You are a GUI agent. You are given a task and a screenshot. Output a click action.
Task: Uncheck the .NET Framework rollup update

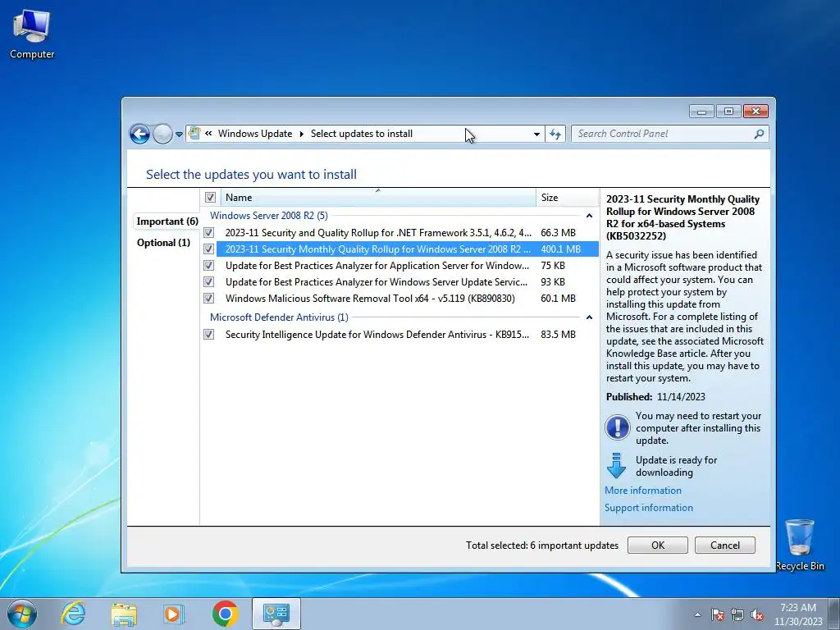click(x=209, y=232)
